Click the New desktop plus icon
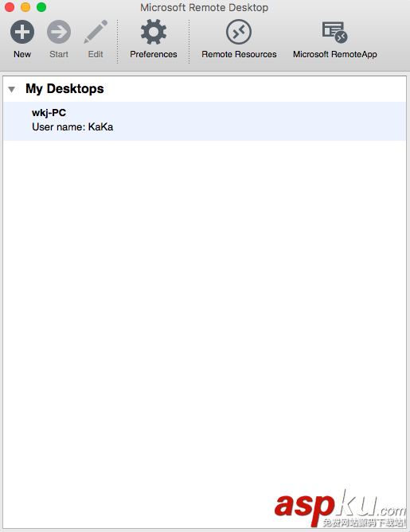The width and height of the screenshot is (410, 532). pyautogui.click(x=22, y=33)
